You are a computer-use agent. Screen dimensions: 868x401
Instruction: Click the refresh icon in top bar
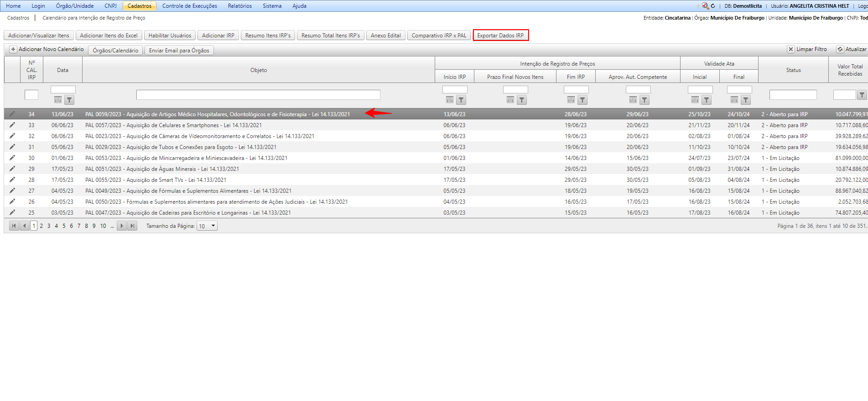(713, 6)
